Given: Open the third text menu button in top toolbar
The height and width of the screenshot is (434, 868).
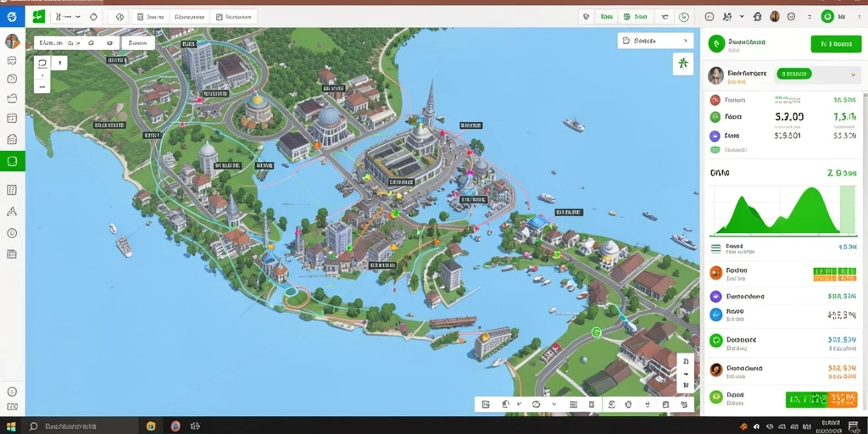Looking at the screenshot, I should coord(236,17).
